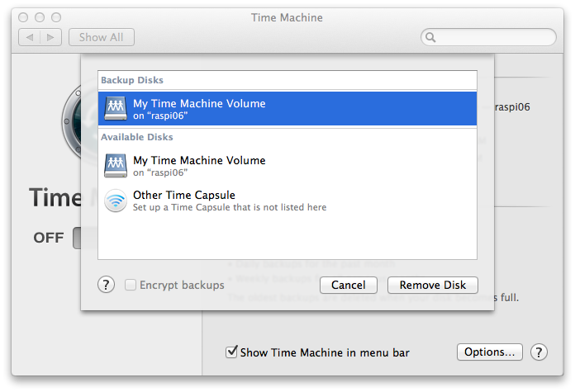The width and height of the screenshot is (575, 392).
Task: Go back with the left arrow button
Action: (x=30, y=37)
